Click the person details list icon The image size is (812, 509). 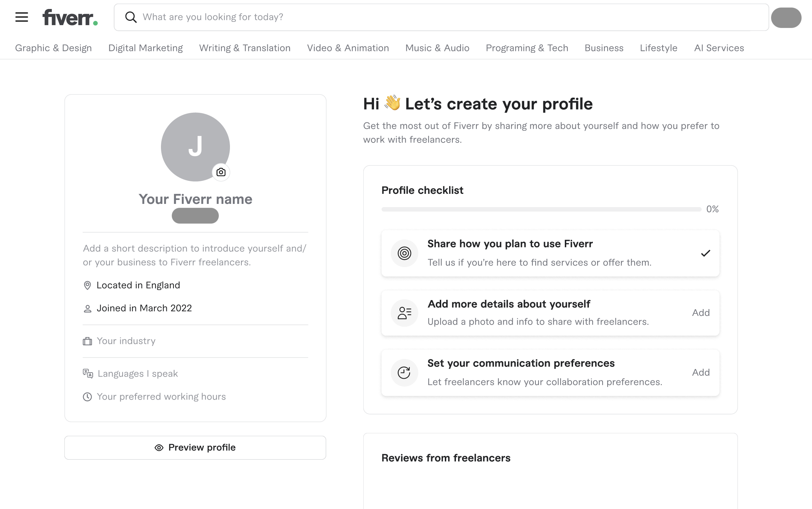pos(404,313)
